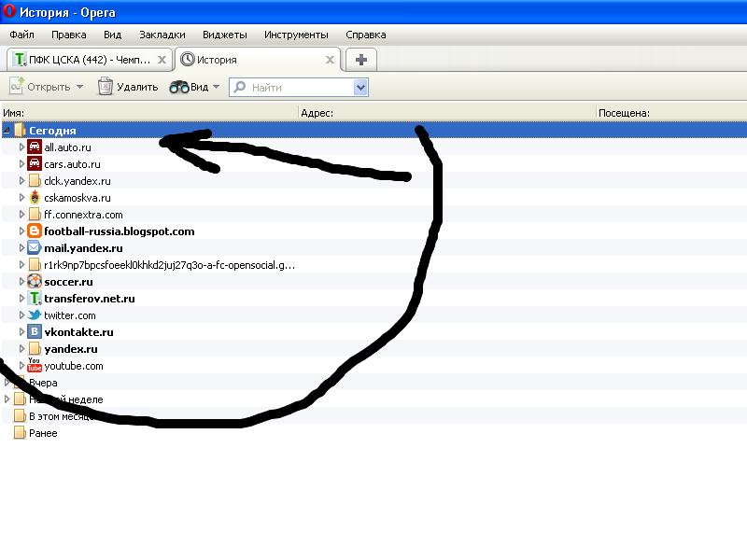
Task: Click the cskamoskva.ru club emblem icon
Action: point(35,197)
